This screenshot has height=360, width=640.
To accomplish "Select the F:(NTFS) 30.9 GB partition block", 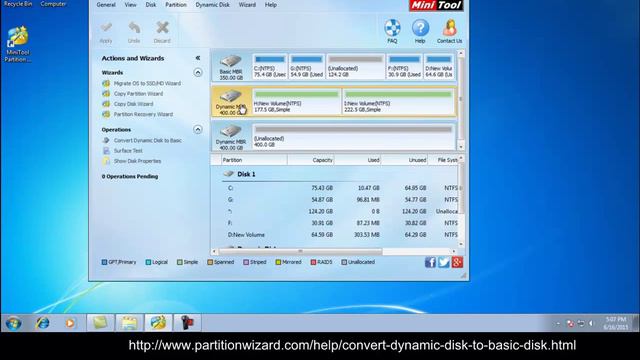I will (404, 67).
